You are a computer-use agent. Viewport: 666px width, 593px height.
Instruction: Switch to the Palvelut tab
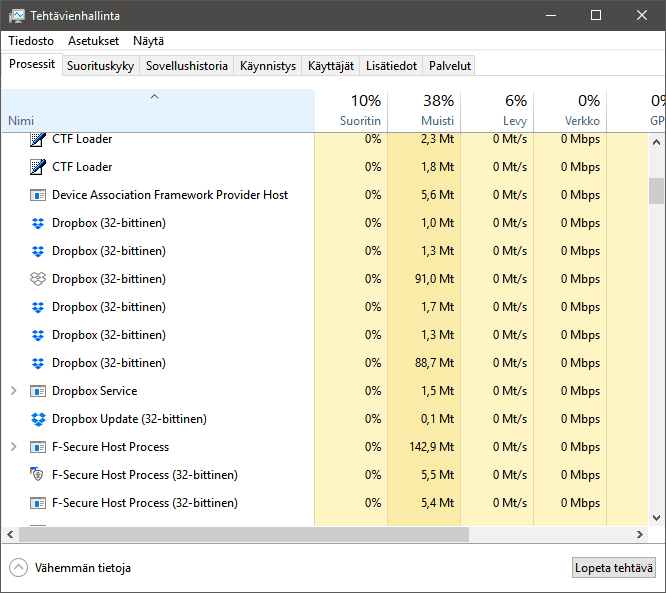(450, 66)
